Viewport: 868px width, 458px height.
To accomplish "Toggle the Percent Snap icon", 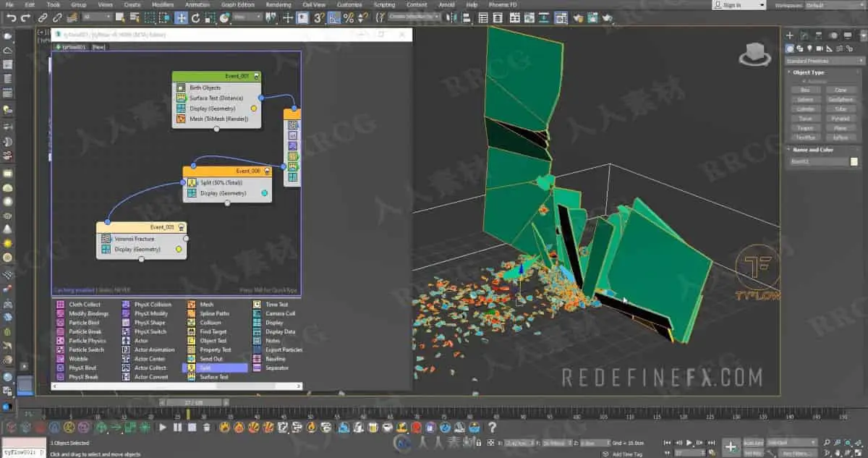I will pos(349,17).
